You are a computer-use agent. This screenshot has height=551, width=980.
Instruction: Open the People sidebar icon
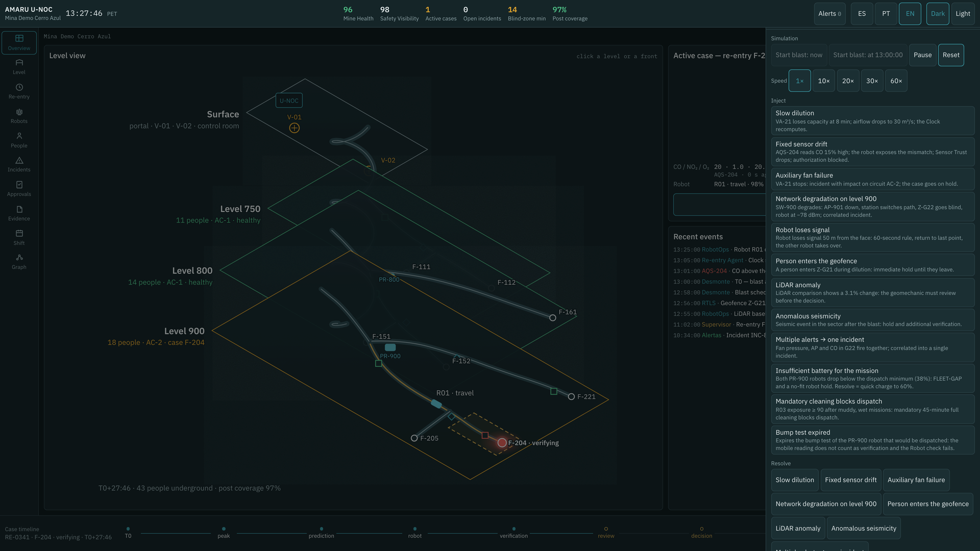tap(19, 140)
